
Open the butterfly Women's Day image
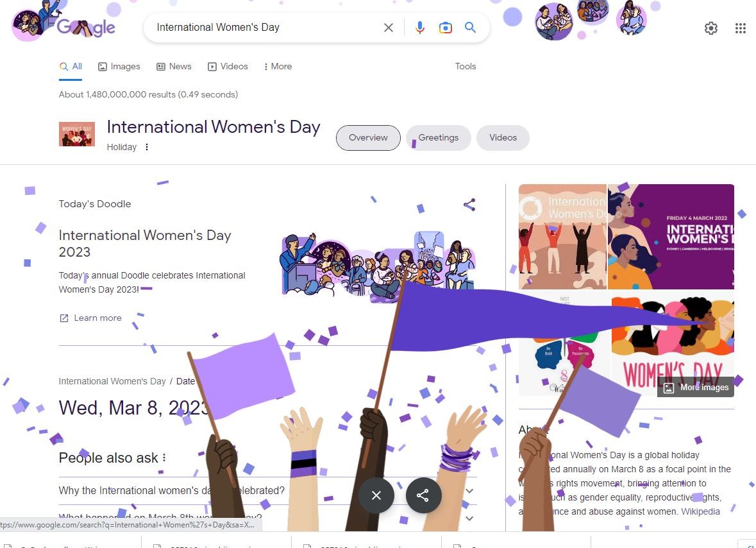pyautogui.click(x=564, y=343)
